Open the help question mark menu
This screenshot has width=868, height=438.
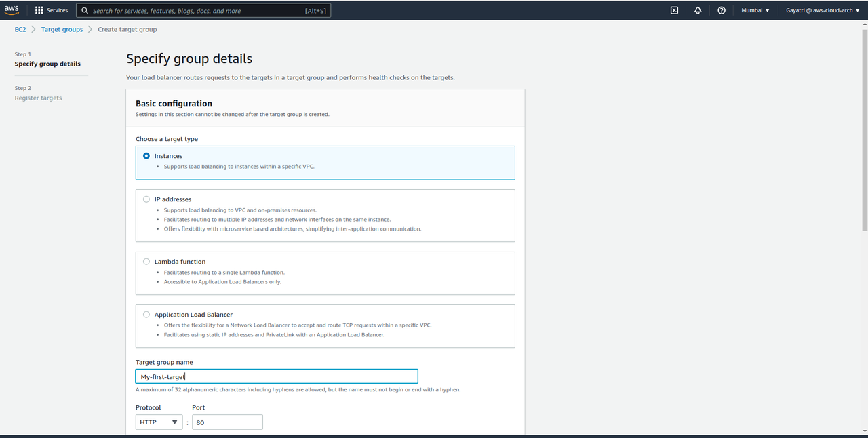[x=722, y=10]
